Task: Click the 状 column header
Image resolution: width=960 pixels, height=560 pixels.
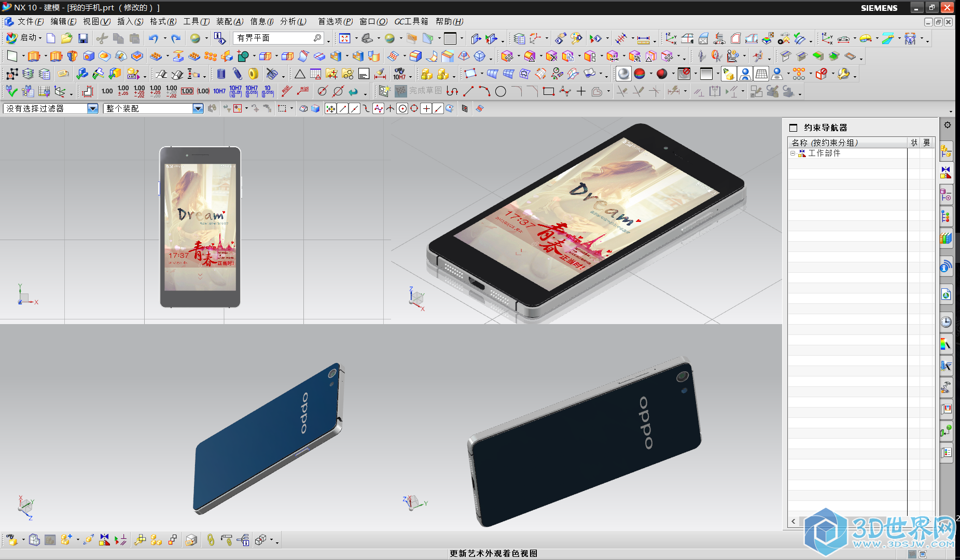Action: tap(914, 143)
